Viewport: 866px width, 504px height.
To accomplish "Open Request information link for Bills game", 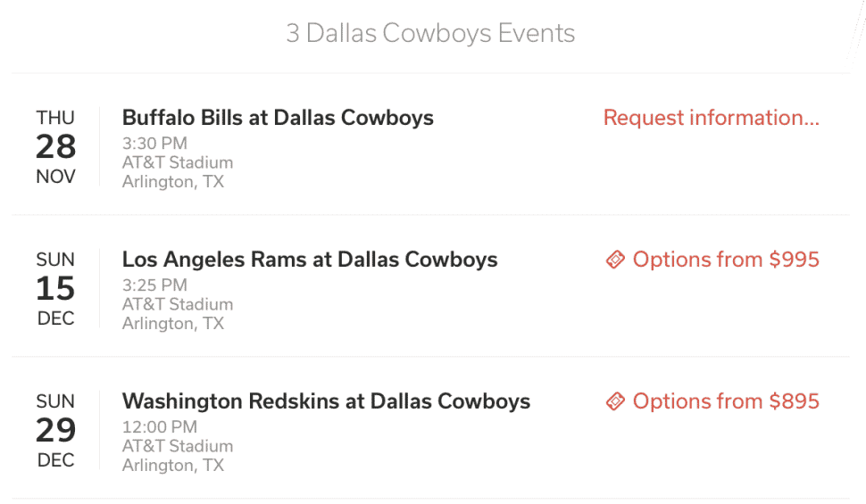I will [x=712, y=118].
